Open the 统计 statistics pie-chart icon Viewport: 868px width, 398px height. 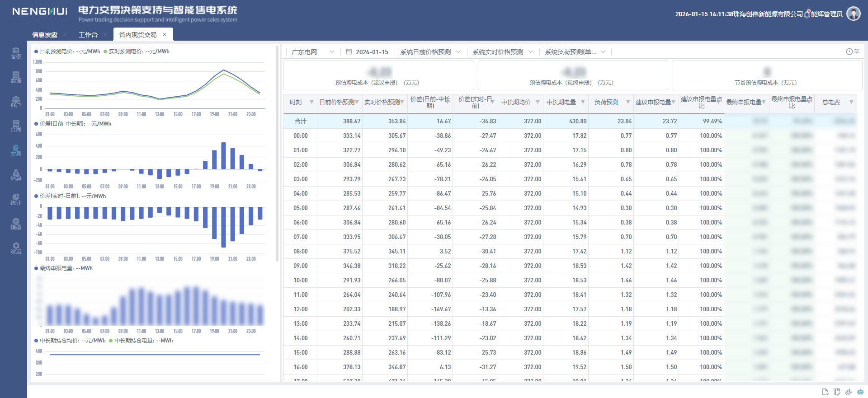(x=16, y=199)
